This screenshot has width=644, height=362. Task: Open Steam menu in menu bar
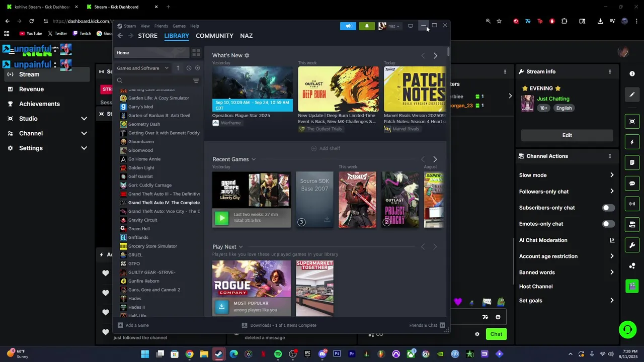click(130, 26)
